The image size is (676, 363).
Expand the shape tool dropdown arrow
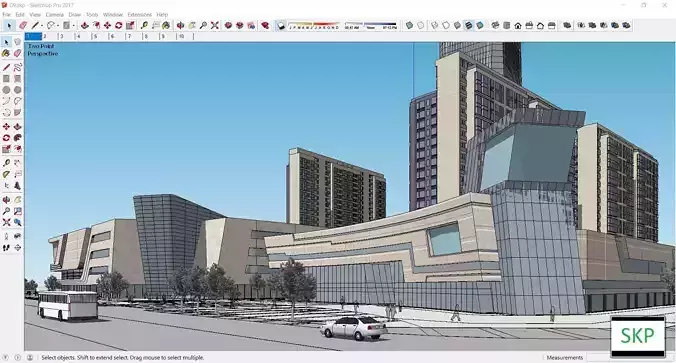[73, 26]
